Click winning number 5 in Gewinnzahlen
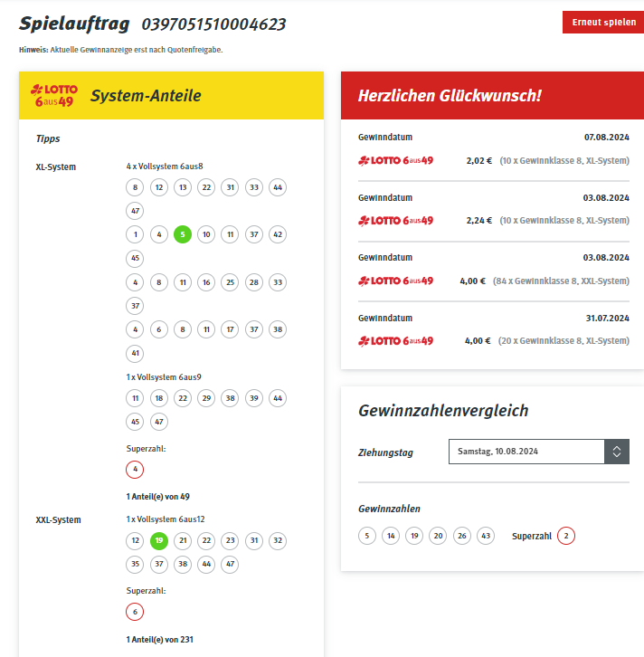 click(367, 536)
